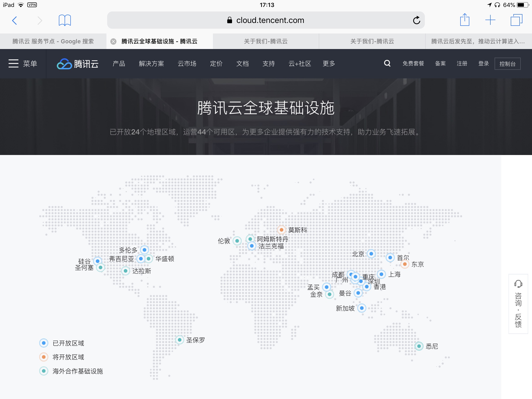Select the 法兰克福 map marker

click(252, 246)
